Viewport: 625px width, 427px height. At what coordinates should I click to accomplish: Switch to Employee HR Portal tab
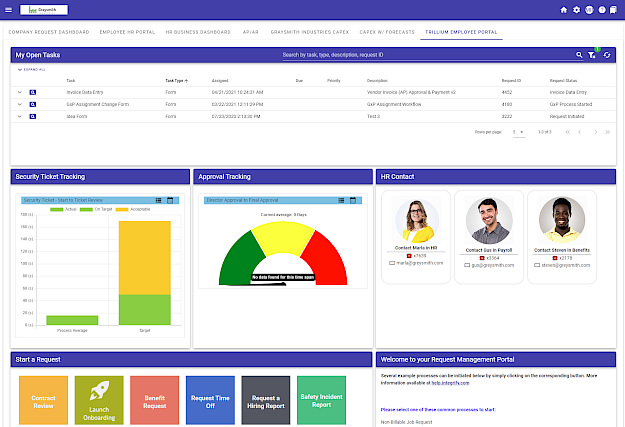pyautogui.click(x=126, y=32)
